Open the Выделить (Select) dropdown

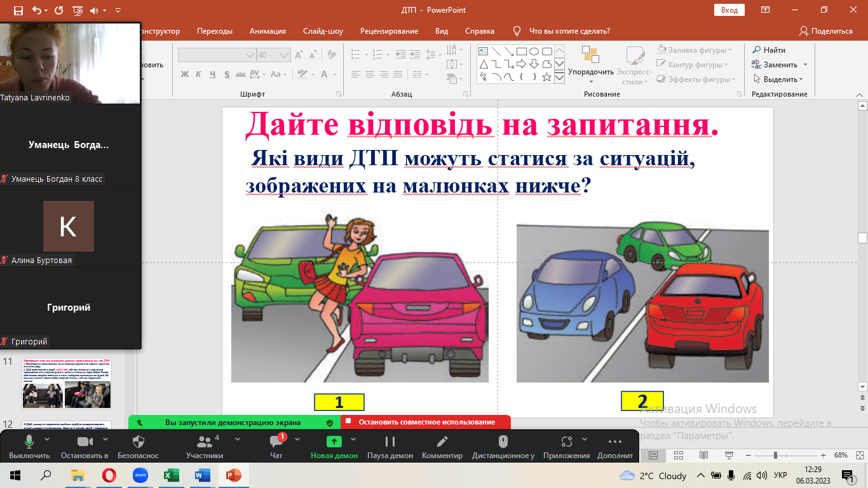(778, 79)
